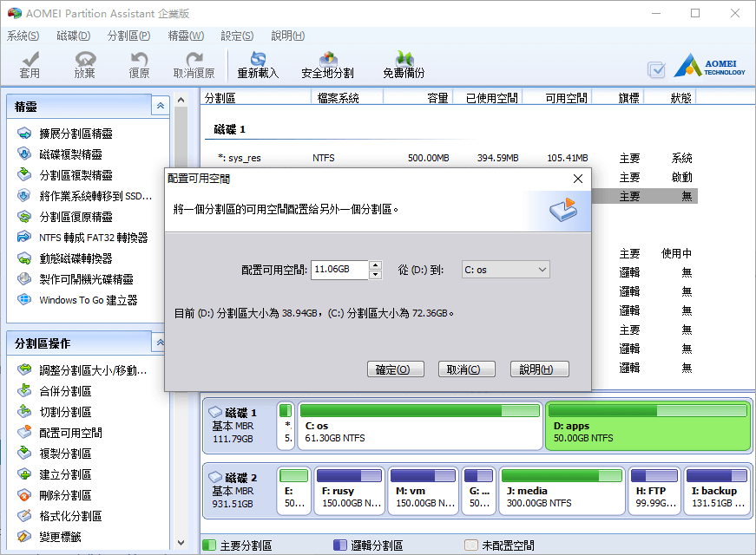Select 磁碟 1 disk header in map
The width and height of the screenshot is (756, 555).
tap(238, 427)
